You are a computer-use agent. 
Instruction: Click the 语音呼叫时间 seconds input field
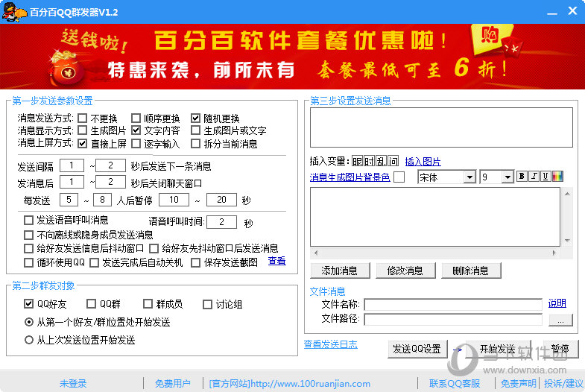[221, 222]
